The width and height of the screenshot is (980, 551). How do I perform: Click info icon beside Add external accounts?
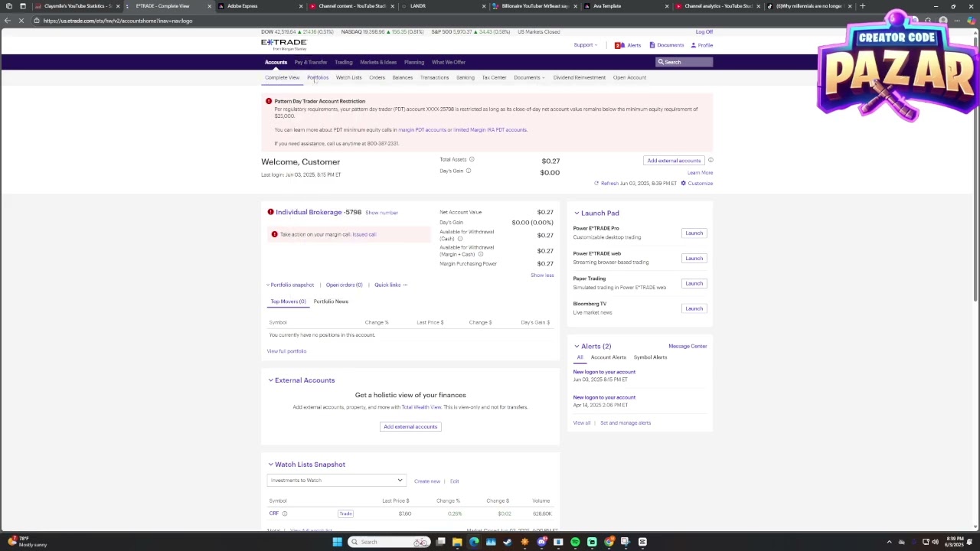710,160
